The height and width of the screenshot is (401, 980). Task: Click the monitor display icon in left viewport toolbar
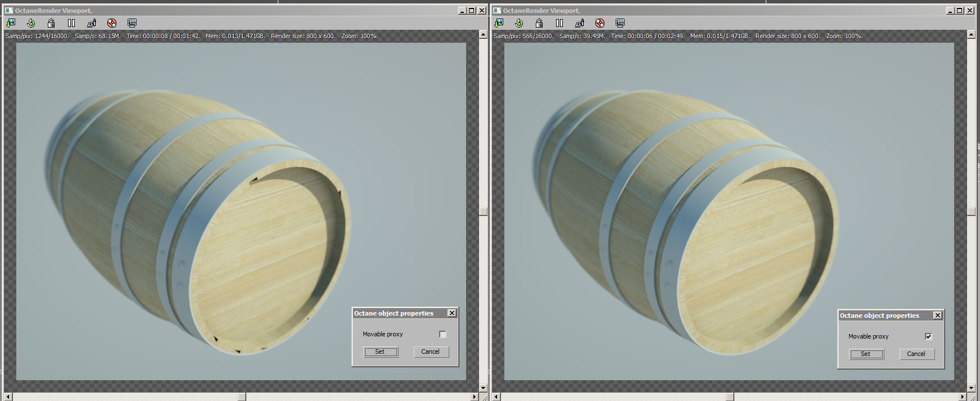[132, 23]
